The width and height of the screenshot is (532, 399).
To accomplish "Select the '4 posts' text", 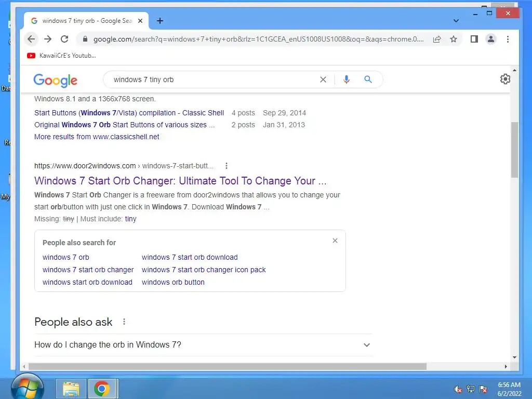I will point(243,113).
